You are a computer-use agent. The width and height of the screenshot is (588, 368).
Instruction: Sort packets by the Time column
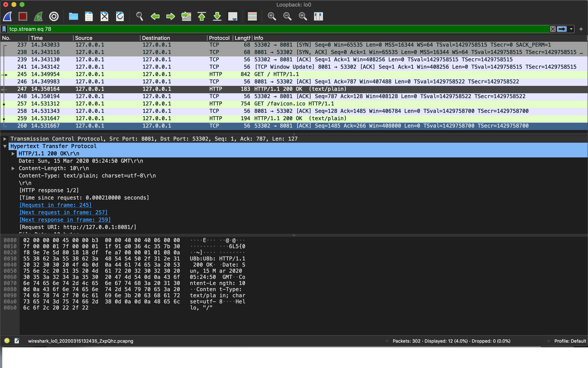point(51,38)
